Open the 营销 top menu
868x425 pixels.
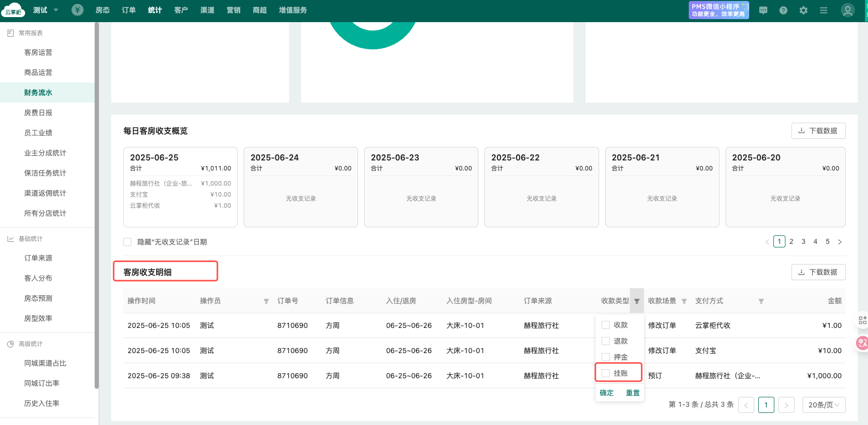(234, 10)
